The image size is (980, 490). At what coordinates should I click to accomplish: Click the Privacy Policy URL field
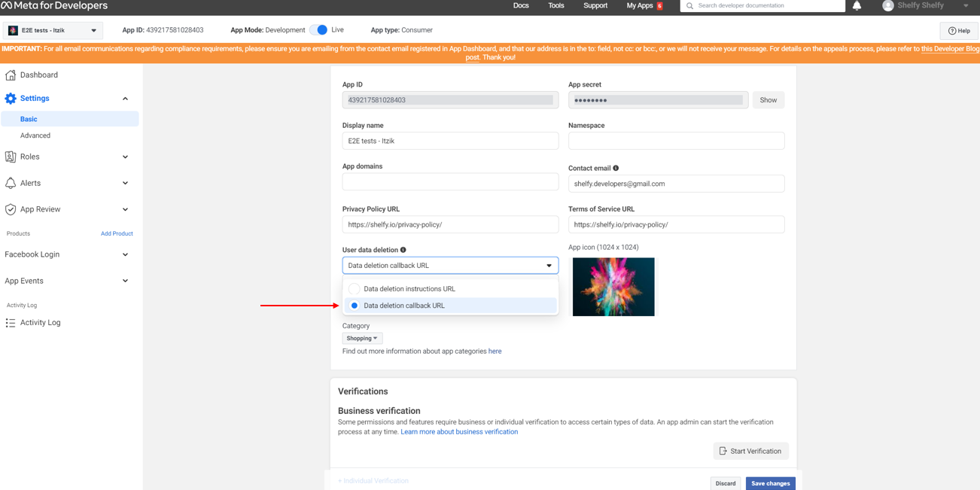[450, 224]
